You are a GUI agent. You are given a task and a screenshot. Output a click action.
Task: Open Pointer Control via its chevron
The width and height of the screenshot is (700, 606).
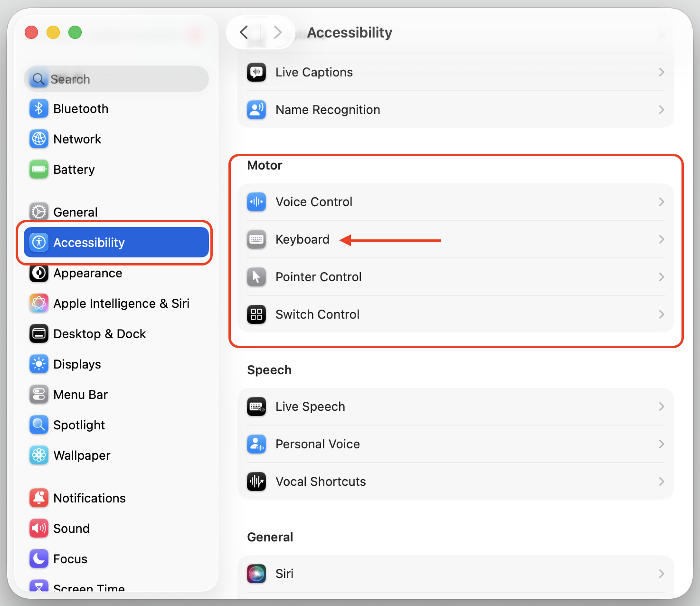click(662, 277)
